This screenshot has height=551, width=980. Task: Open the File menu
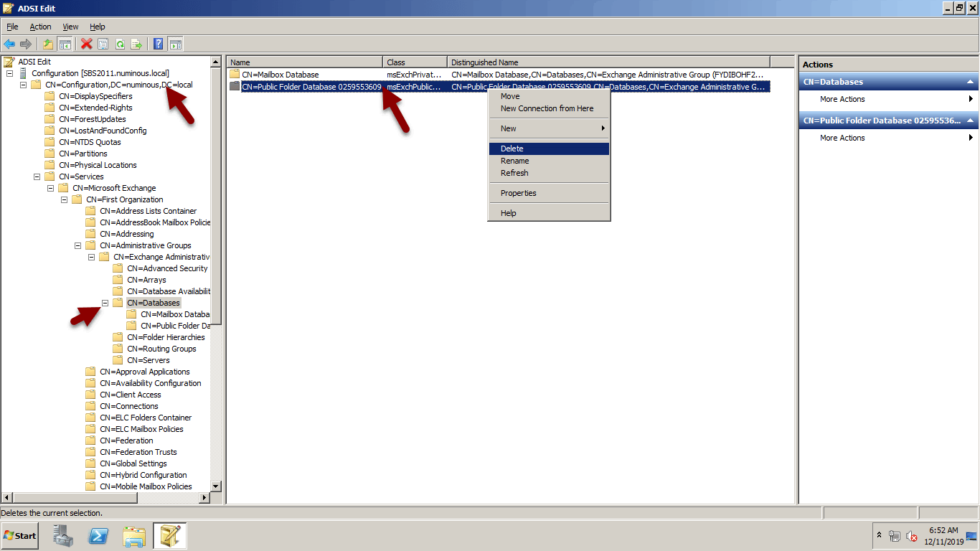[x=12, y=27]
